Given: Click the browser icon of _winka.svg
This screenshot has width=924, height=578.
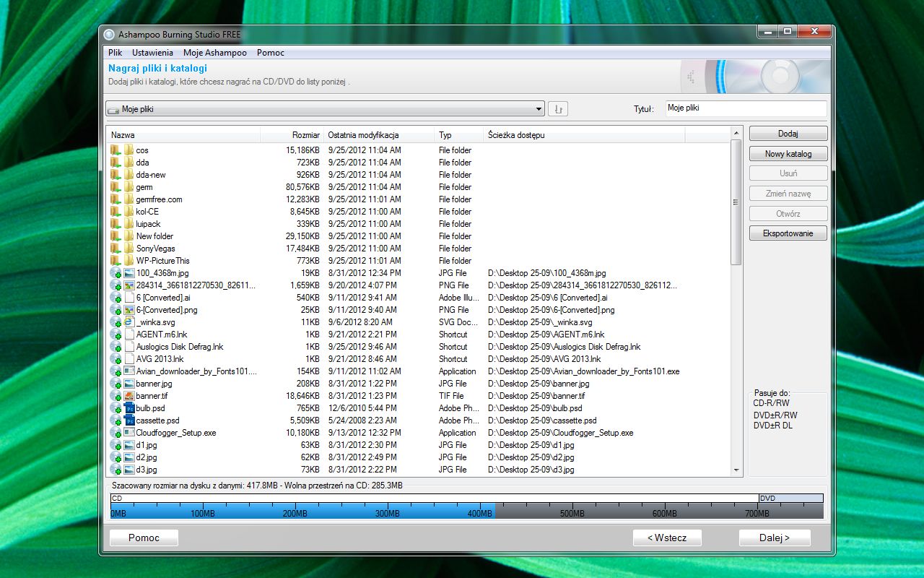Looking at the screenshot, I should (x=129, y=322).
